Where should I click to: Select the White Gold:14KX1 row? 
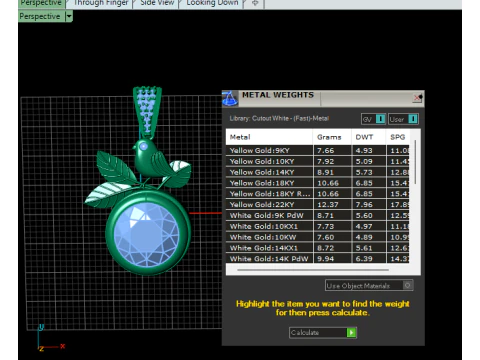tap(318, 248)
